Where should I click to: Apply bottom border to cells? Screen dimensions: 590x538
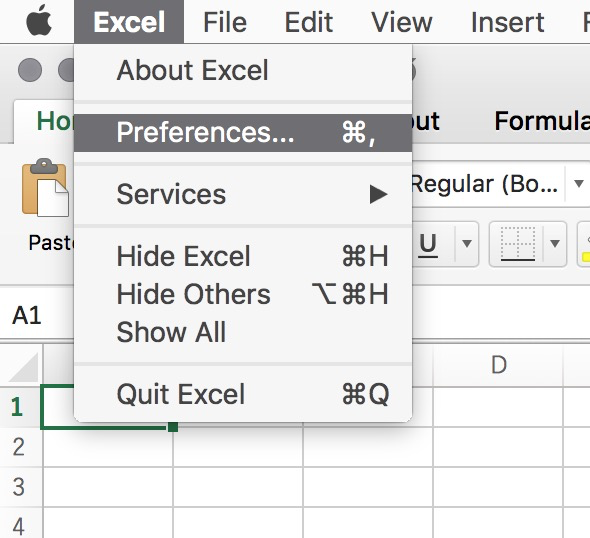coord(518,244)
